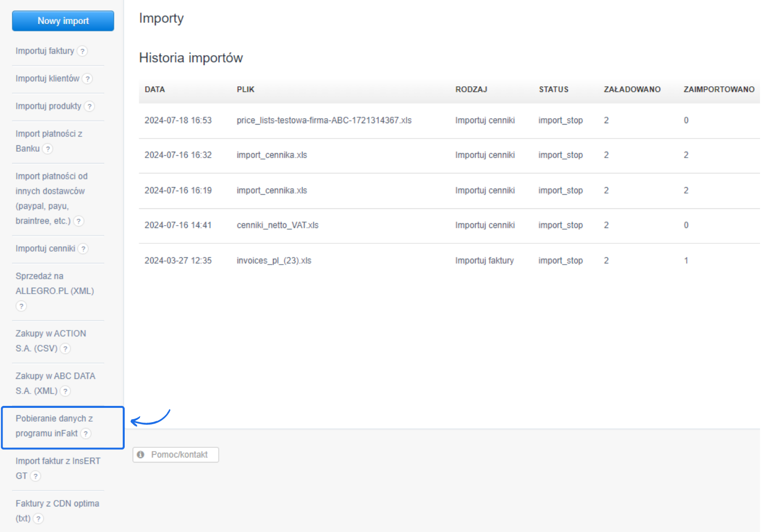Screen dimensions: 761x532
Task: Show help for Sprzedaż na ALLEGRO.PL
Action: [x=21, y=306]
